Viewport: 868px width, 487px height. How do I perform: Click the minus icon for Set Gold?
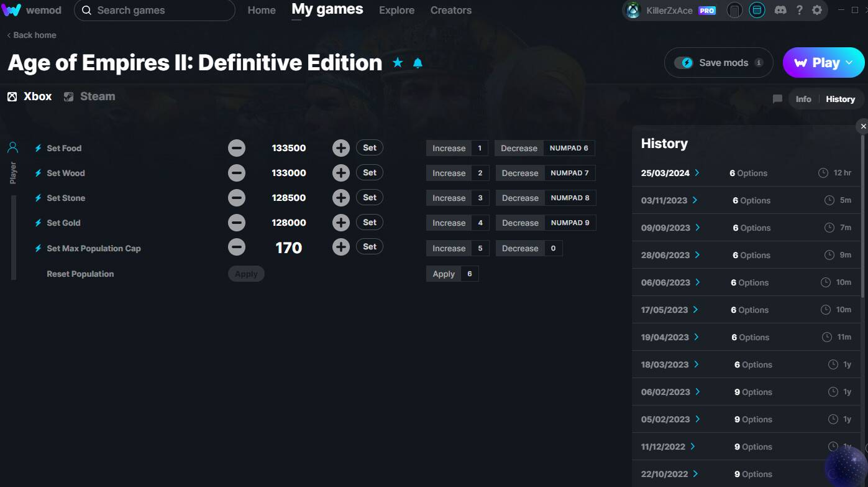click(237, 223)
